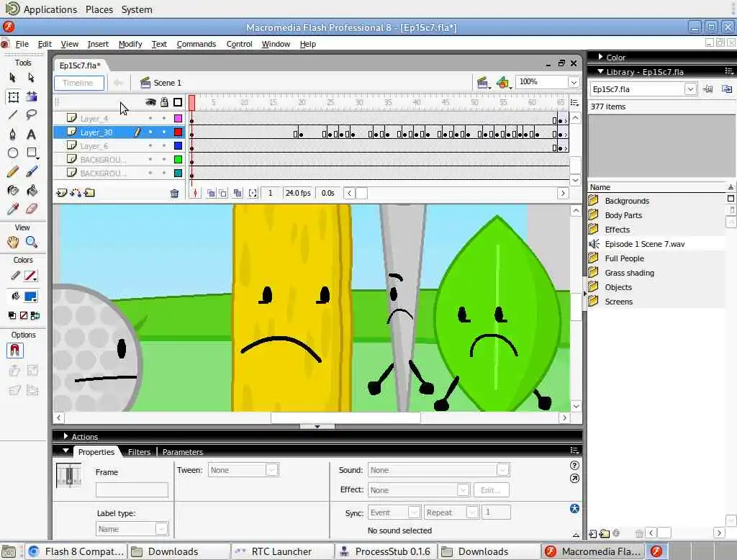737x560 pixels.
Task: Toggle Onion Skin Outlines button
Action: coord(223,193)
